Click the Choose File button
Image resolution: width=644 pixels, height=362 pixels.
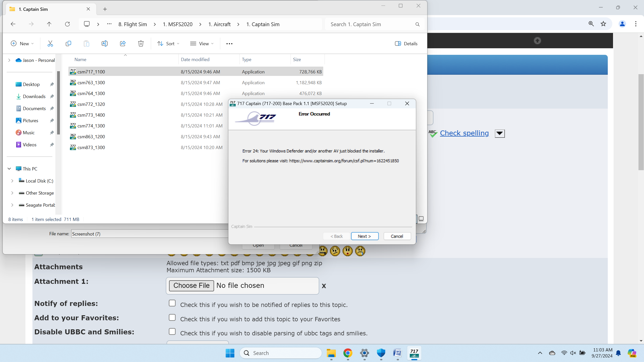[191, 286]
